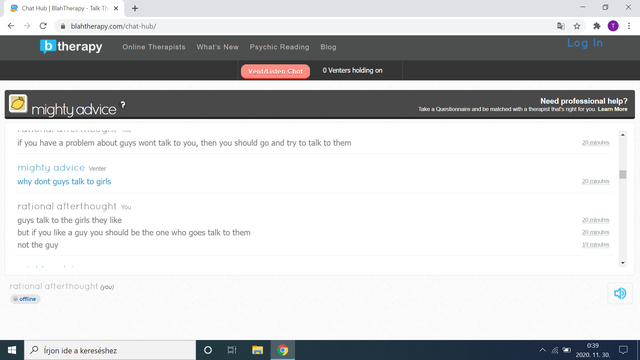
Task: Open Task View on taskbar
Action: pos(232,350)
